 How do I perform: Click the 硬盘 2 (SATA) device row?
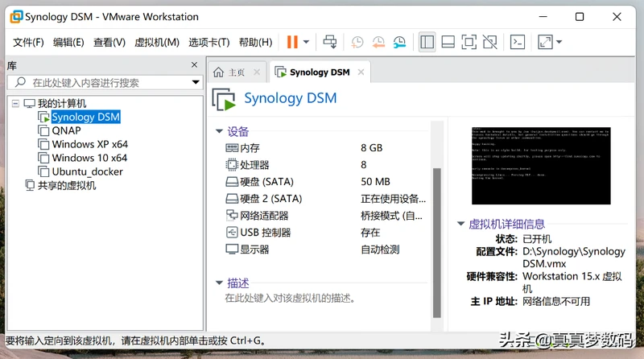pos(325,198)
